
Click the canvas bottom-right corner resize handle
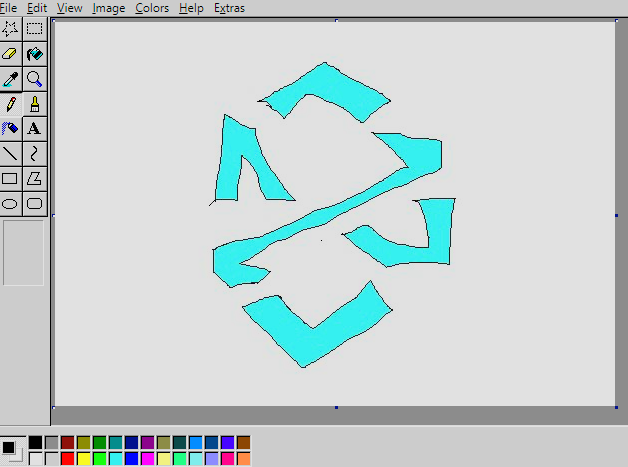point(616,407)
